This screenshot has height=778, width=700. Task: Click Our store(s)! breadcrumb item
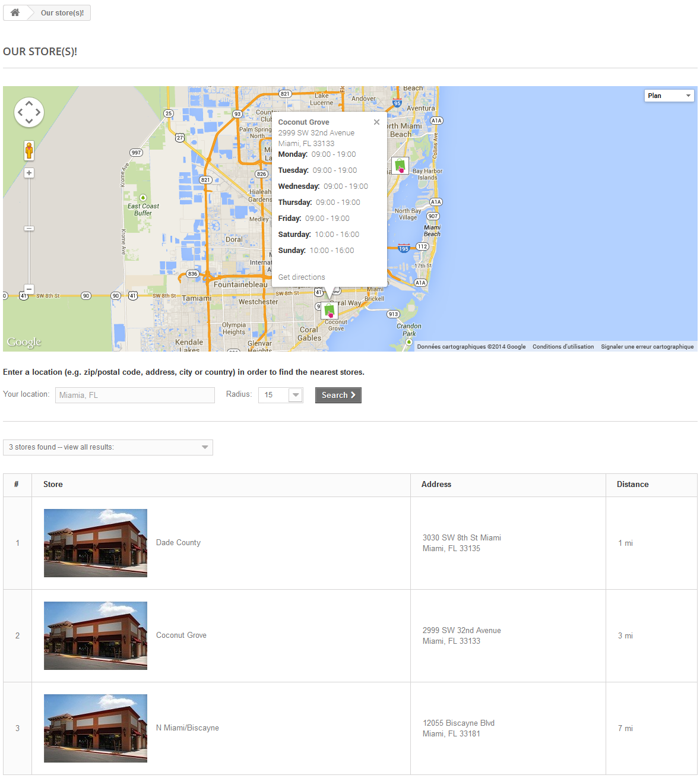click(62, 12)
